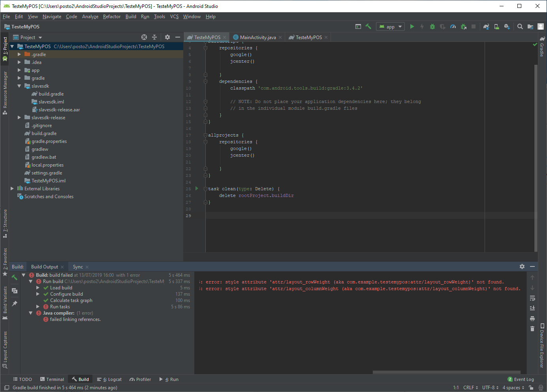Click the Make Project hammer in top toolbar
Viewport: 547px width, 392px height.
pyautogui.click(x=368, y=26)
